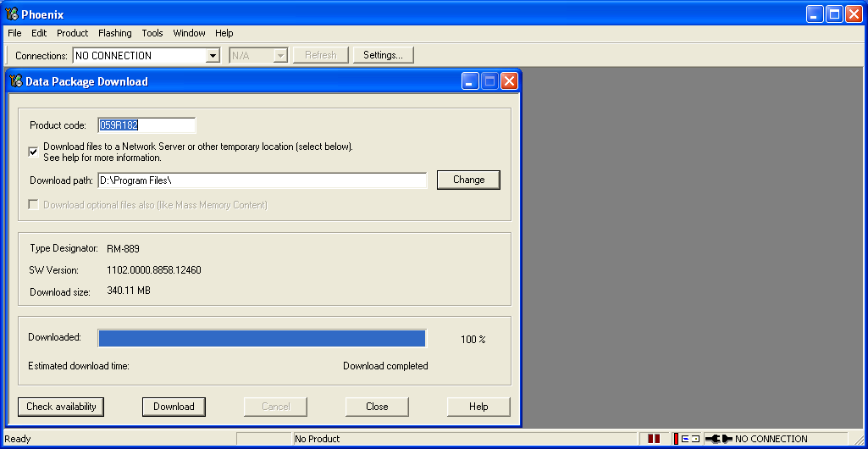Click NO CONNECTION text in status bar
The width and height of the screenshot is (868, 449).
(x=771, y=439)
